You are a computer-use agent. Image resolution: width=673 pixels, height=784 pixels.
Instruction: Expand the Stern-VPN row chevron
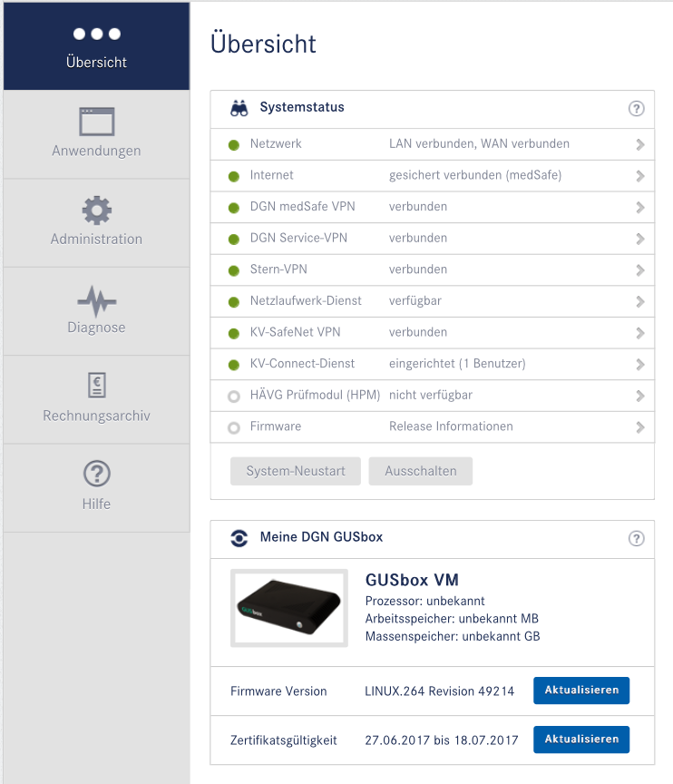(x=640, y=270)
